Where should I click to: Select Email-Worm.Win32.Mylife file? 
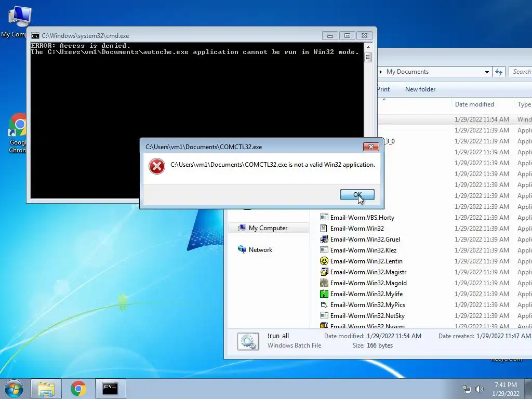click(366, 294)
